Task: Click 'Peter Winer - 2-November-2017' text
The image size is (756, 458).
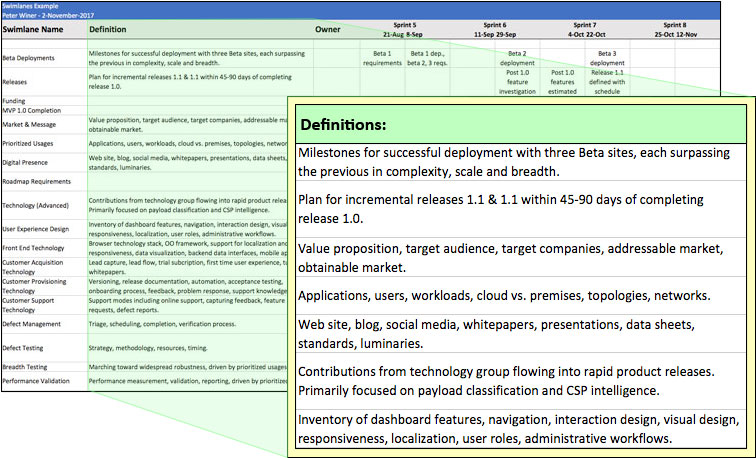Action: point(48,15)
